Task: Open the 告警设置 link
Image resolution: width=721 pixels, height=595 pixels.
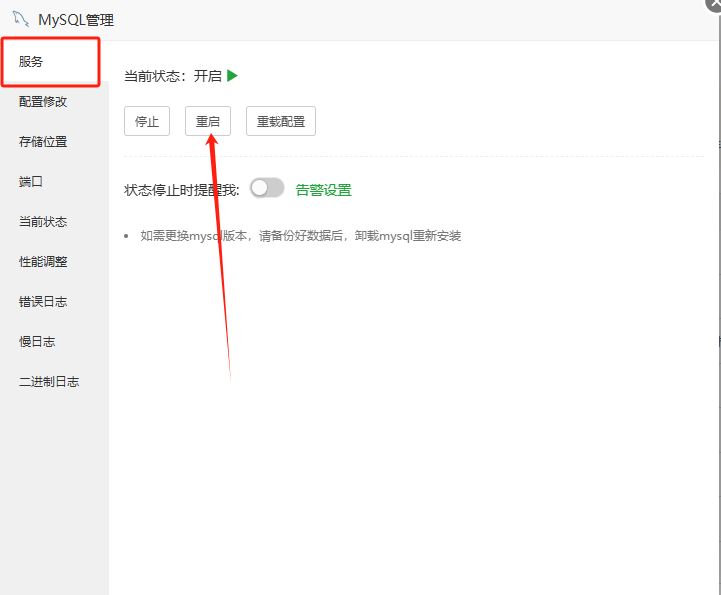Action: click(323, 190)
